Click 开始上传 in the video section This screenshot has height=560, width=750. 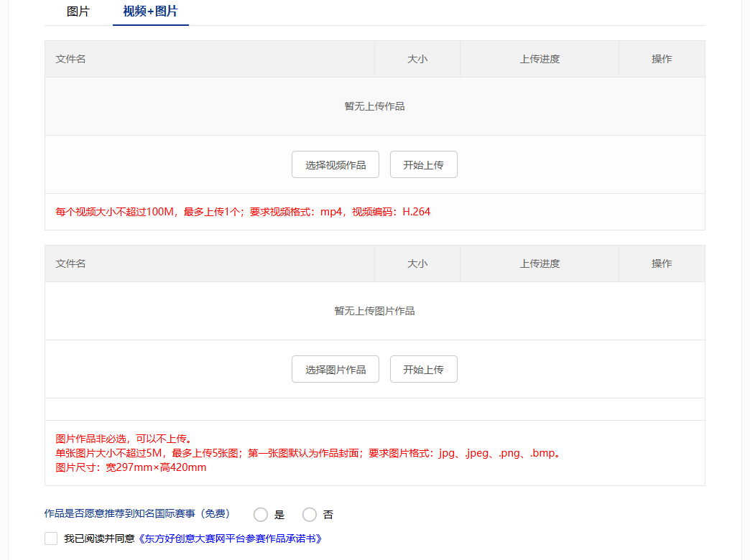tap(423, 164)
